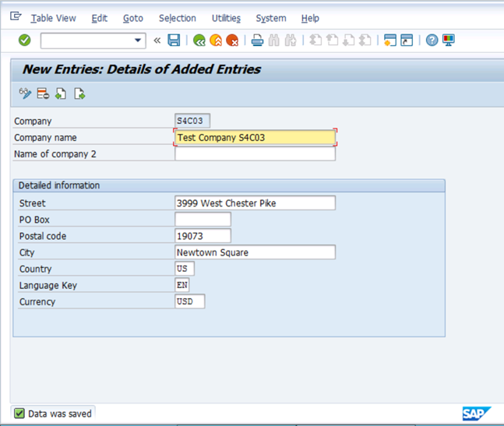Click the Data was saved status message
This screenshot has width=504, height=426.
[60, 414]
